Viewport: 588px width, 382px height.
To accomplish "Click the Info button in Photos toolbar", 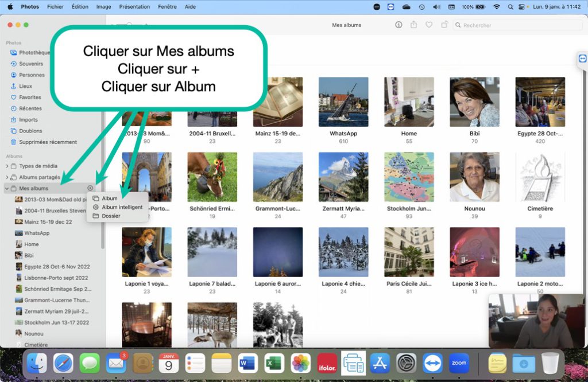I will (x=399, y=25).
